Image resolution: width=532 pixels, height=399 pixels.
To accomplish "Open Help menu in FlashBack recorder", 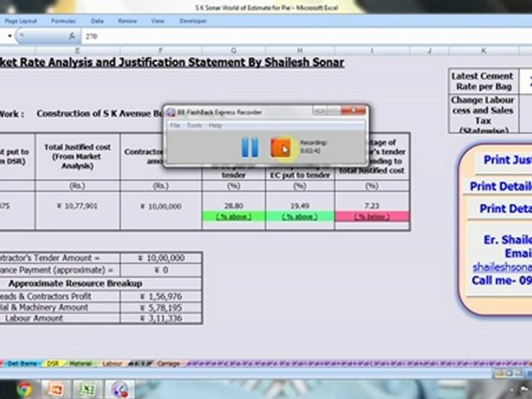I will (215, 126).
